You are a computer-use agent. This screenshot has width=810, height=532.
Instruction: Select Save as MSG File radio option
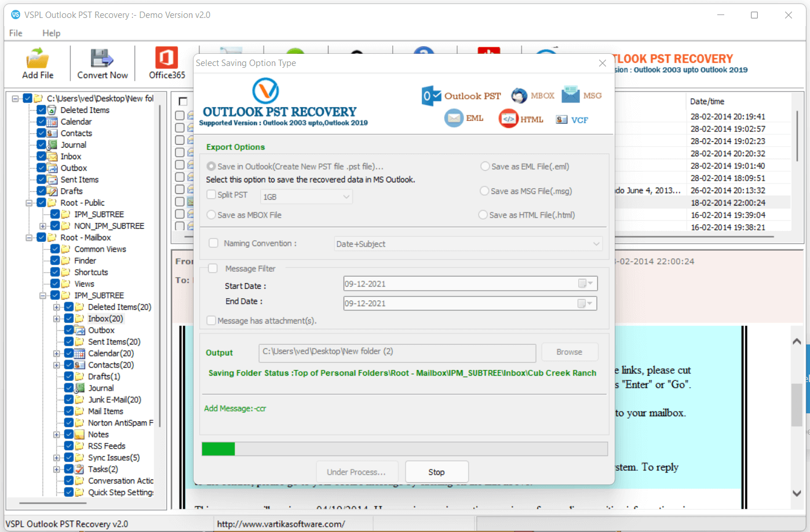pos(484,191)
